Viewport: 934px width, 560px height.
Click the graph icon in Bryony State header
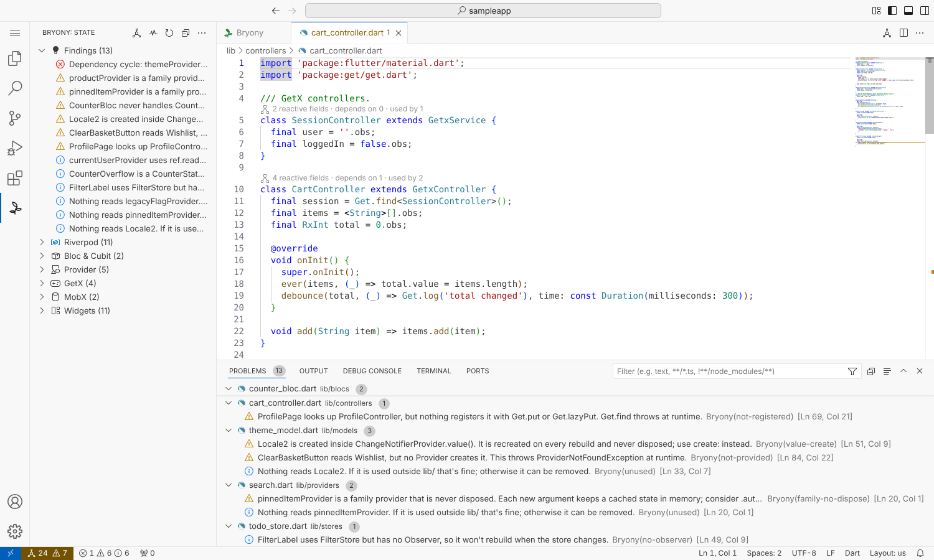(x=137, y=33)
